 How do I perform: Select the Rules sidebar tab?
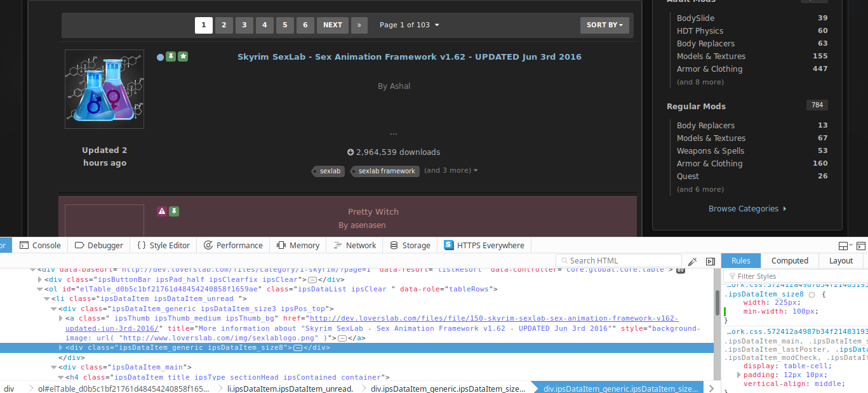point(741,260)
